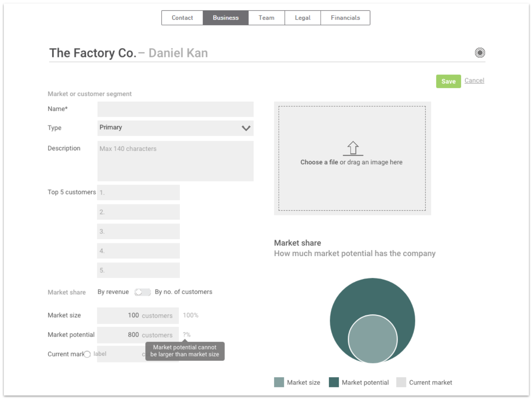The image size is (532, 399).
Task: Toggle market share by revenue or customers switch
Action: pyautogui.click(x=142, y=292)
